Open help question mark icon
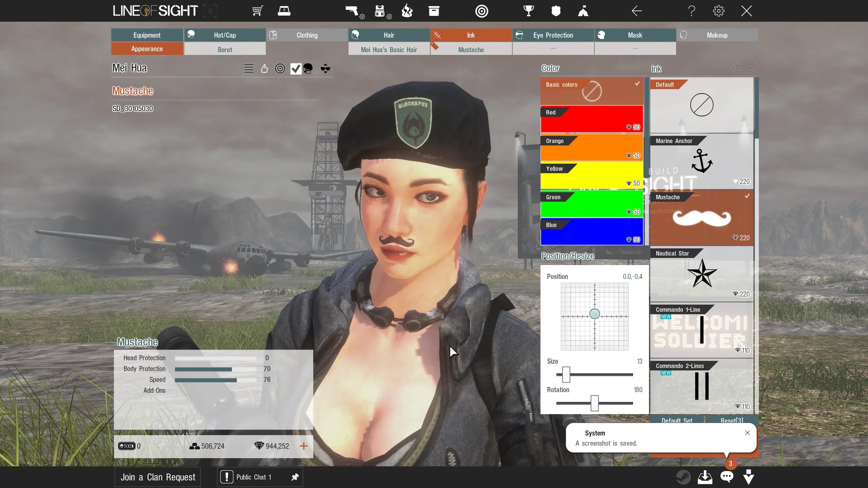Viewport: 868px width, 488px height. [692, 11]
